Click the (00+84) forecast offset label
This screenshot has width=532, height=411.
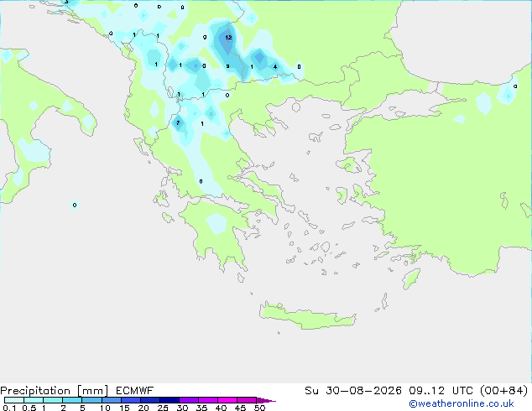pos(504,391)
